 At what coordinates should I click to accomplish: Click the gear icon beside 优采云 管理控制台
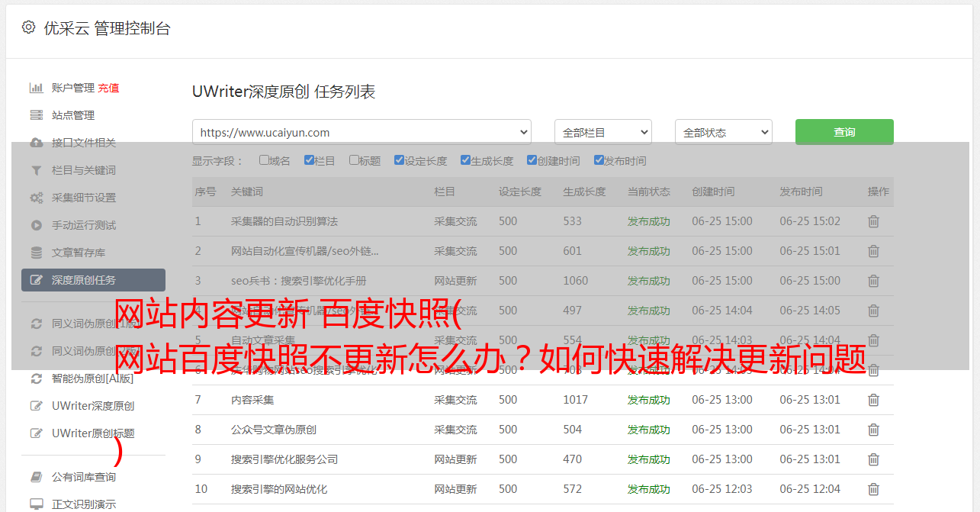[x=28, y=27]
